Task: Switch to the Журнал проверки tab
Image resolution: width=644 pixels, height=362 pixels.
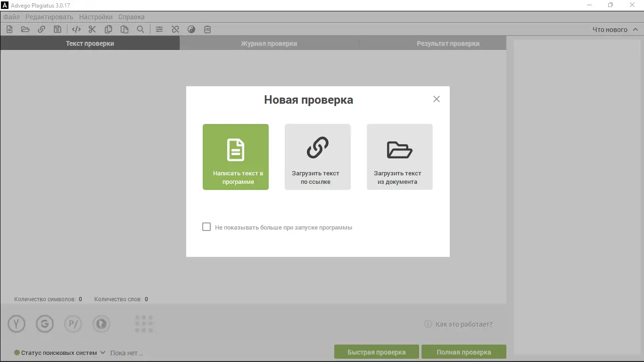Action: coord(269,43)
